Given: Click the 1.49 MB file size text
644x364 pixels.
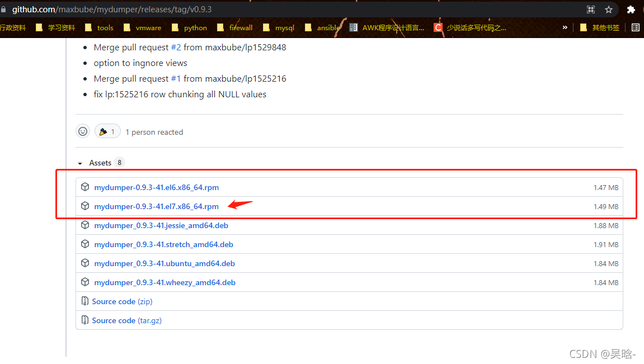Looking at the screenshot, I should pos(606,206).
